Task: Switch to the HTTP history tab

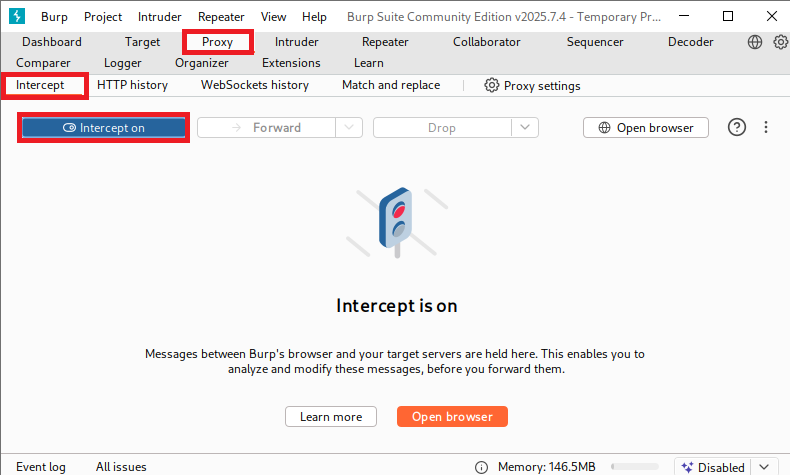Action: (132, 85)
